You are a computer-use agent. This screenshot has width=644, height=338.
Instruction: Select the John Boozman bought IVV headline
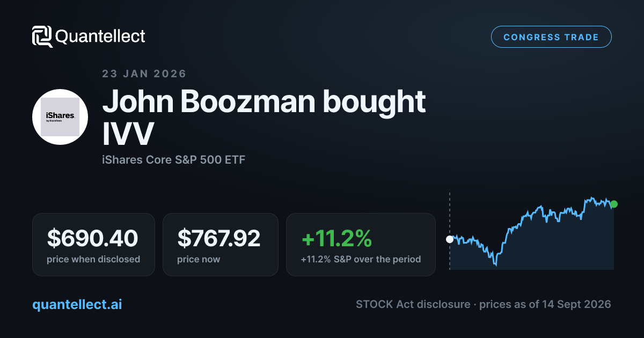[264, 117]
